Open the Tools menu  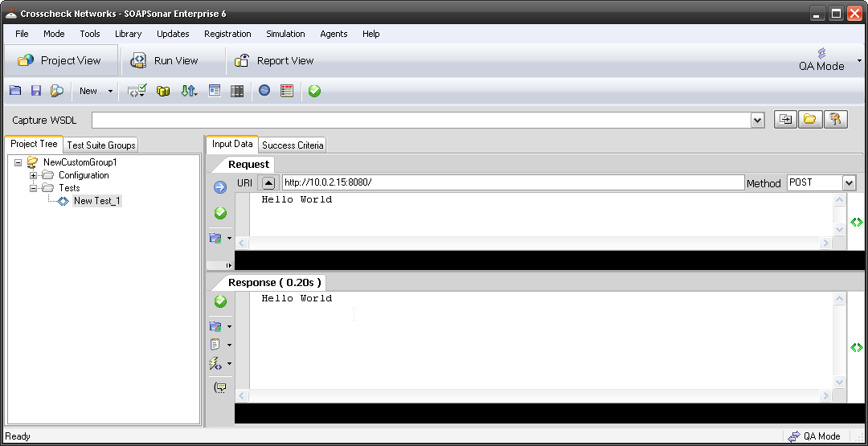point(90,34)
